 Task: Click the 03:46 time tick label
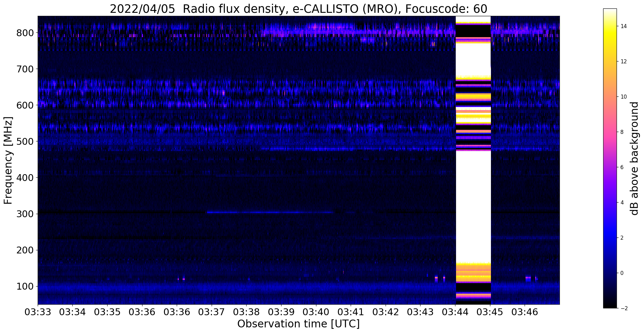[525, 311]
